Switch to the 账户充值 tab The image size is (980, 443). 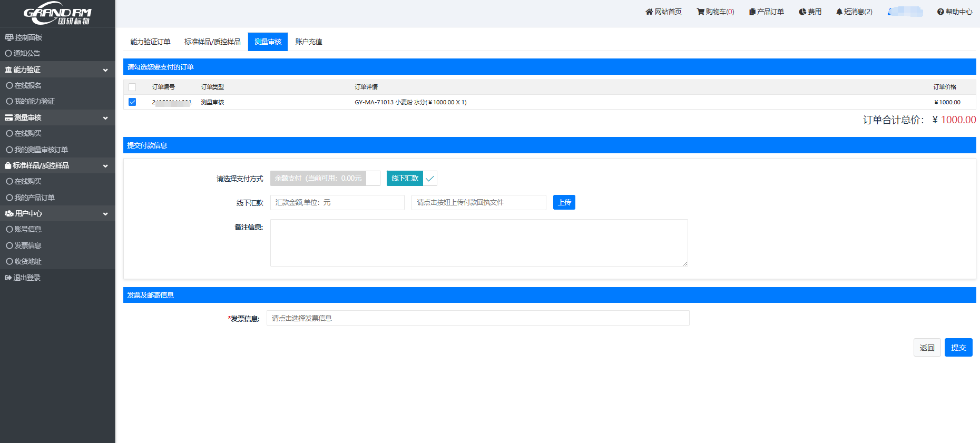[x=309, y=42]
